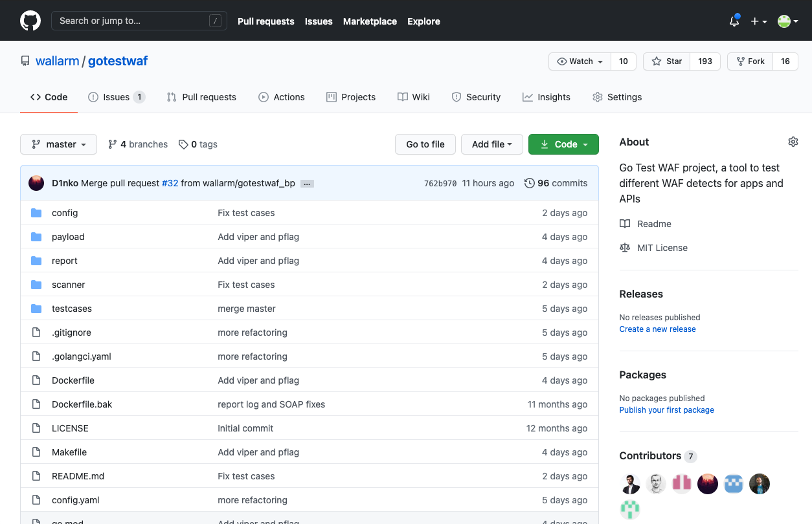The height and width of the screenshot is (524, 812).
Task: Fork the repository
Action: 750,61
